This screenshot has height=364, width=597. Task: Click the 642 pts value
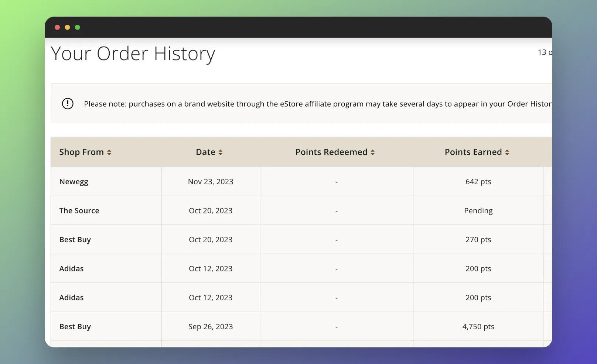pyautogui.click(x=478, y=182)
